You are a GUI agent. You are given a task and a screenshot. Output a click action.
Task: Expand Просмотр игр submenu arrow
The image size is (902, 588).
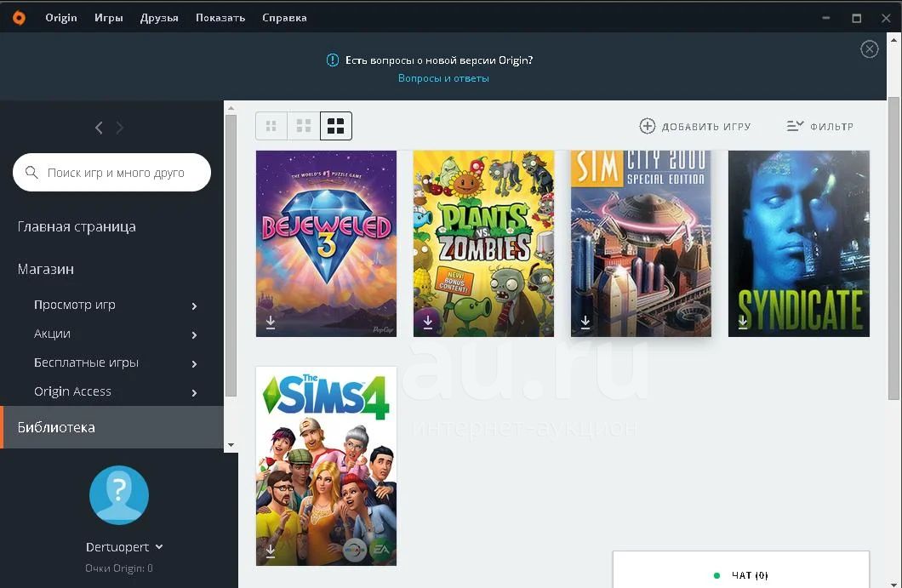[x=194, y=306]
